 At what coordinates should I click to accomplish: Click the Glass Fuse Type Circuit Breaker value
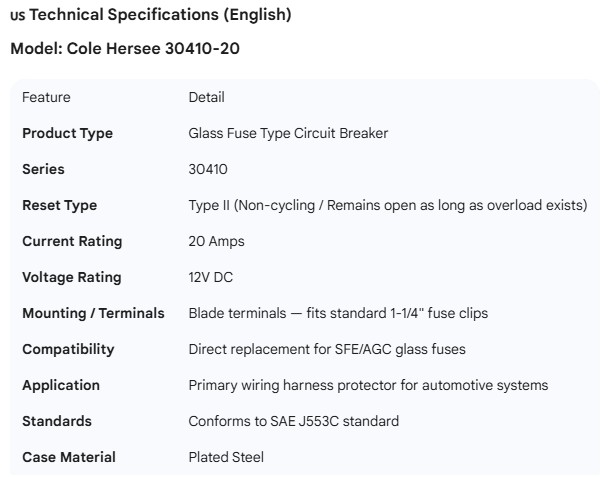[288, 133]
